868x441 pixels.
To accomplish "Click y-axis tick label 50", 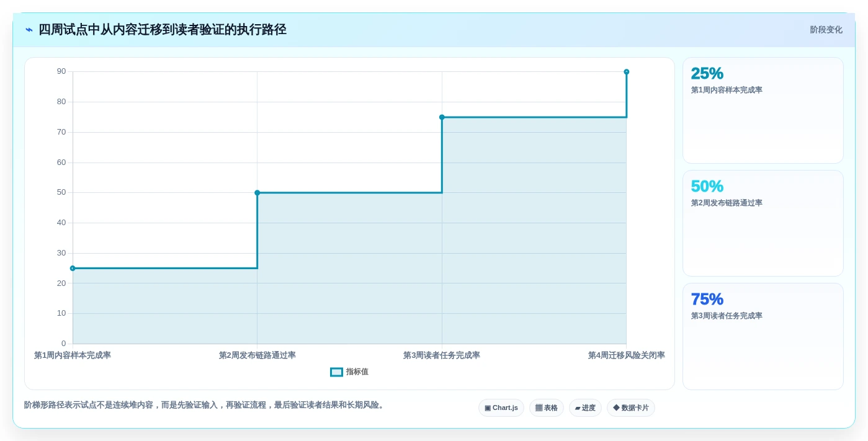I will coord(61,193).
